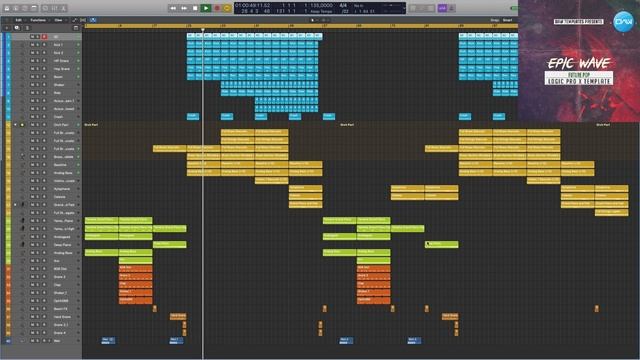Mute the Orch Part track
The height and width of the screenshot is (360, 640).
(32, 125)
